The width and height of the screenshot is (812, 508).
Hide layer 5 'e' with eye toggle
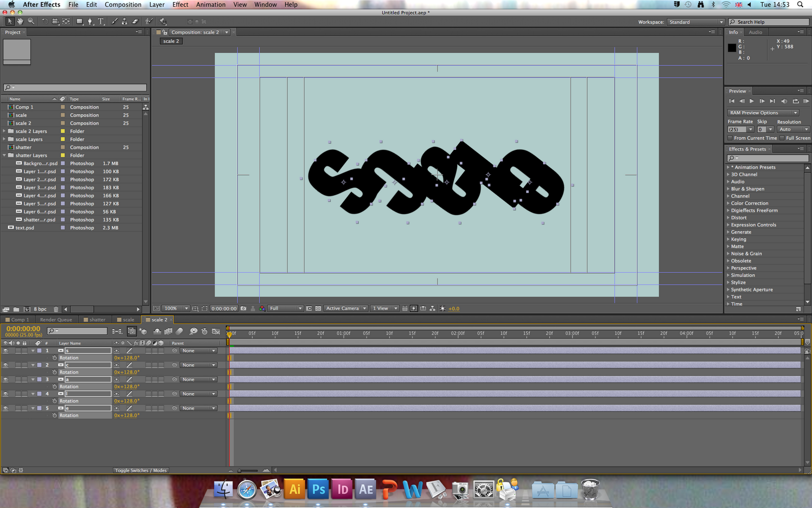(x=6, y=408)
